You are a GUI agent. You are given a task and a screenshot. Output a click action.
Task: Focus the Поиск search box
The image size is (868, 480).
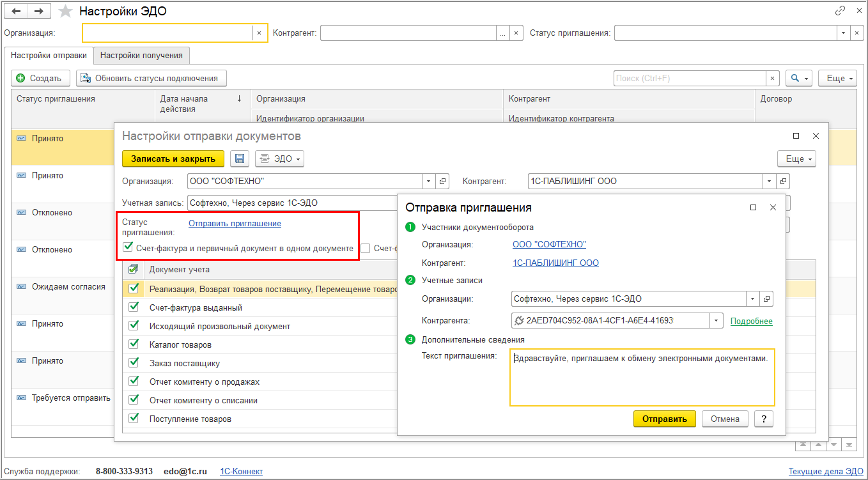click(x=690, y=79)
